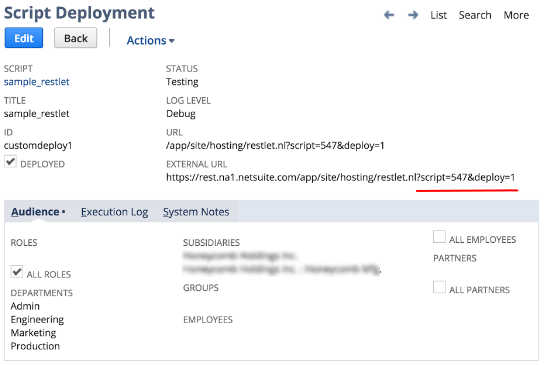Viewport: 544px width, 366px height.
Task: Click the DEPARTMENTS label
Action: point(42,293)
